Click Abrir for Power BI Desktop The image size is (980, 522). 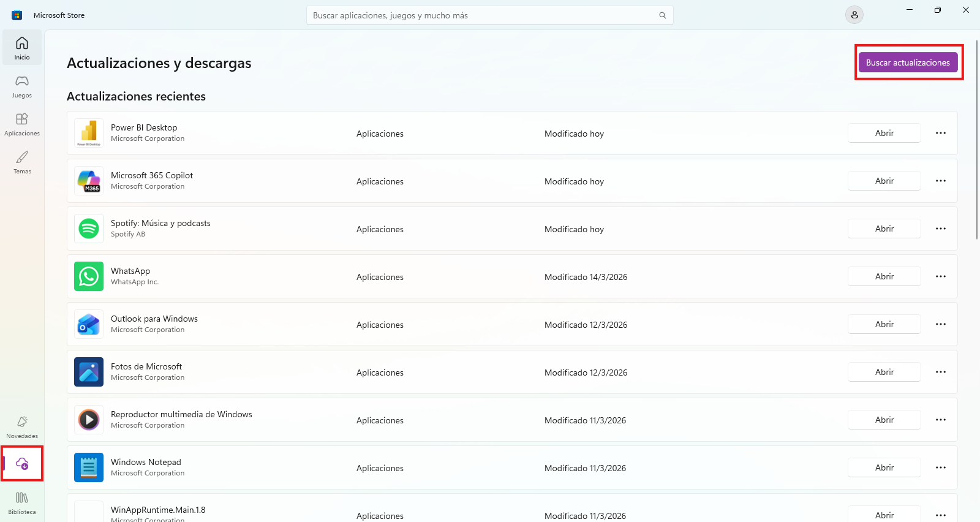[884, 133]
